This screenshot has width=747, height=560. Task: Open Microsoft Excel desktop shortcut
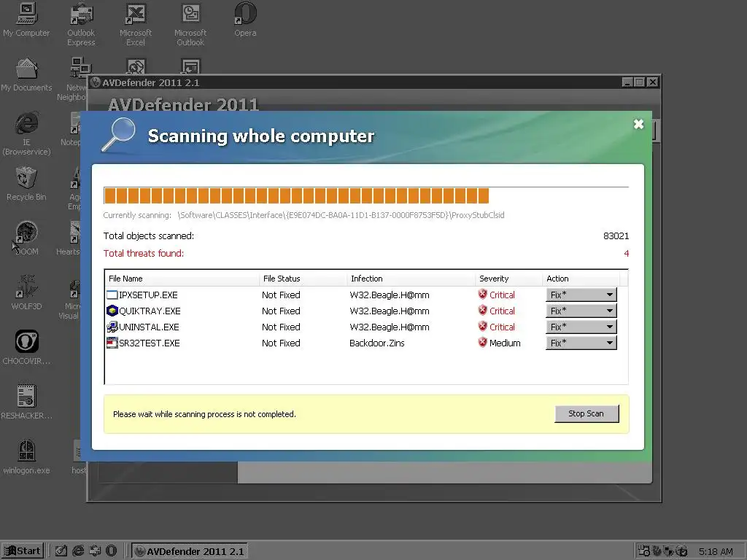(x=136, y=24)
